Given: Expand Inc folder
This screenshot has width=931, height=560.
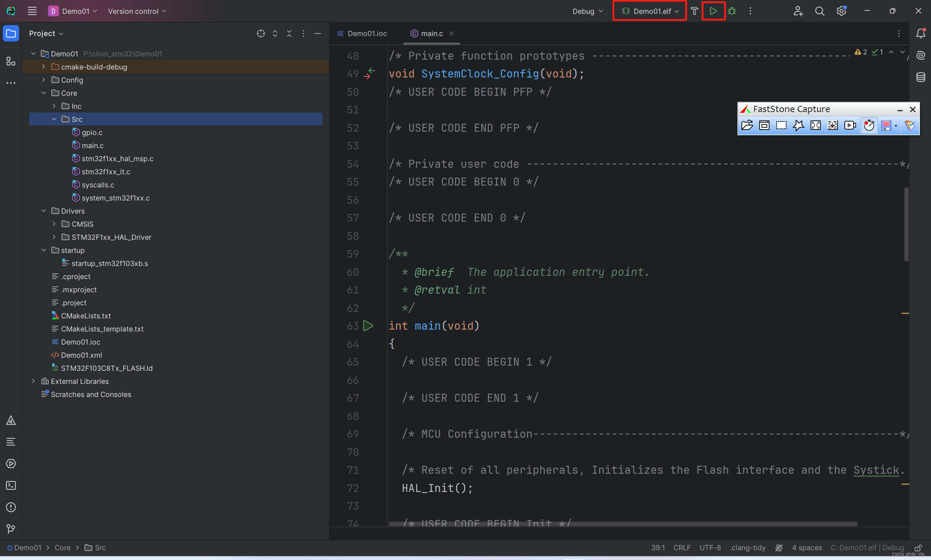Looking at the screenshot, I should point(54,106).
